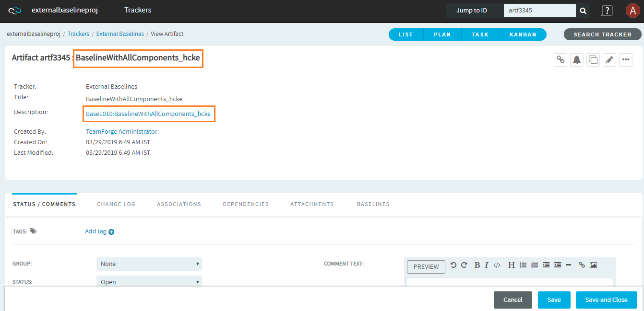
Task: Click the Title value BaselineWithAllComponents_hcke
Action: pos(134,99)
